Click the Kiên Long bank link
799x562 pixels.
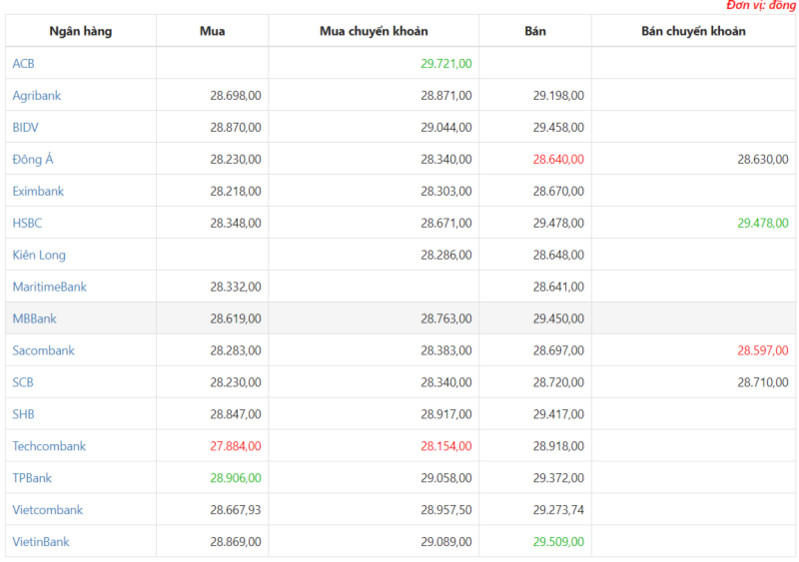point(39,255)
